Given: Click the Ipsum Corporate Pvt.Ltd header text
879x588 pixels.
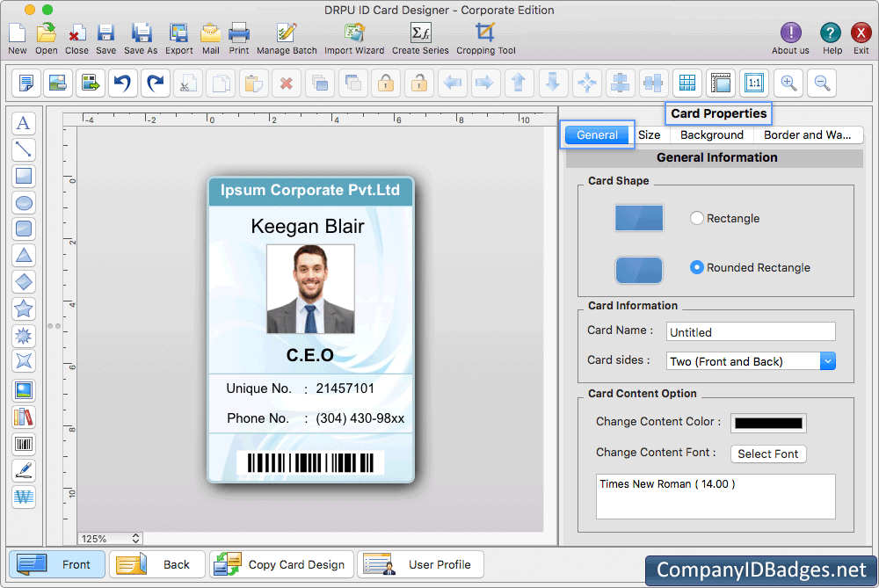Looking at the screenshot, I should (x=310, y=190).
